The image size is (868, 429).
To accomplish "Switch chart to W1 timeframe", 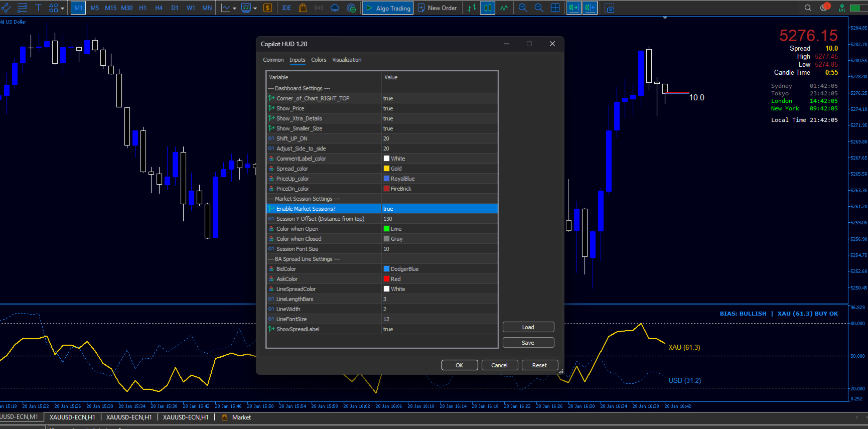I will coord(191,8).
